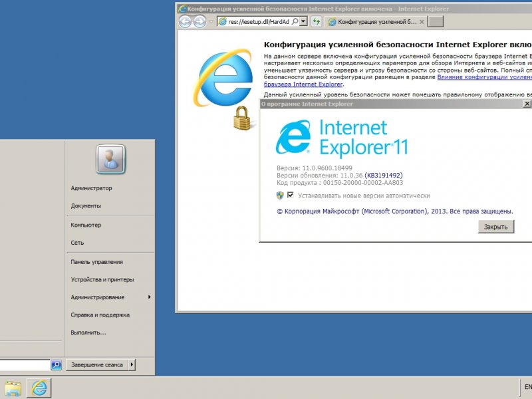Click the heading Конфигурация усиленной безопасности Internet Explorer
This screenshot has height=399, width=532.
398,45
